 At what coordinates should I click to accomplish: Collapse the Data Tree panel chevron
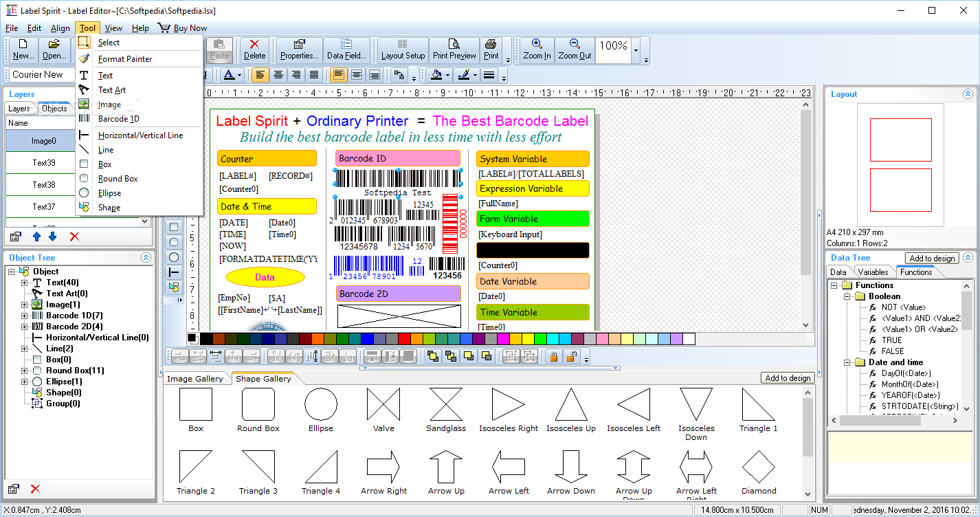click(x=968, y=258)
